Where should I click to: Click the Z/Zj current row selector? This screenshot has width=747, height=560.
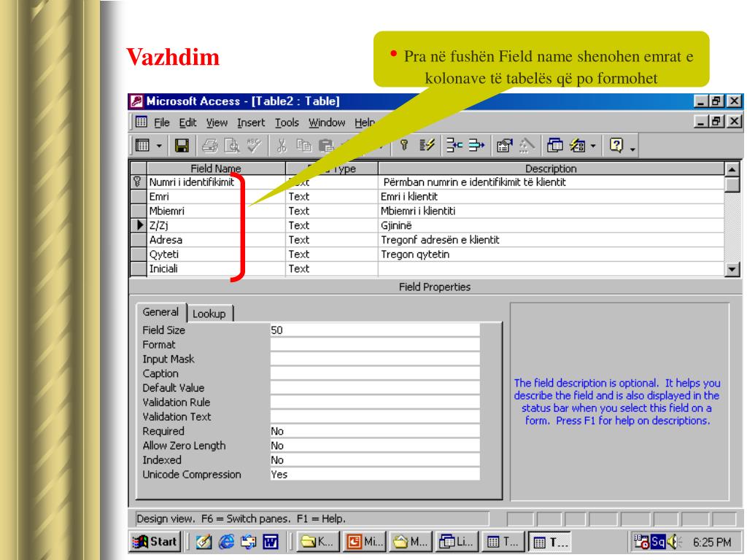coord(138,225)
